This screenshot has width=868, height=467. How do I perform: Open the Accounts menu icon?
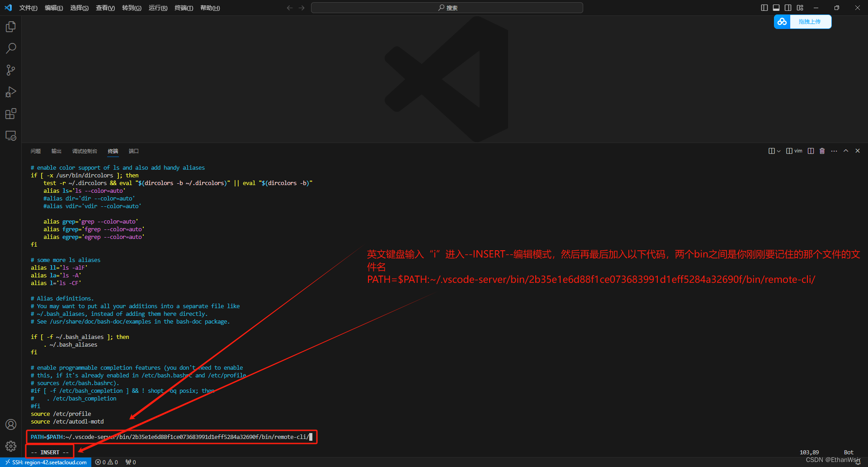pos(11,424)
